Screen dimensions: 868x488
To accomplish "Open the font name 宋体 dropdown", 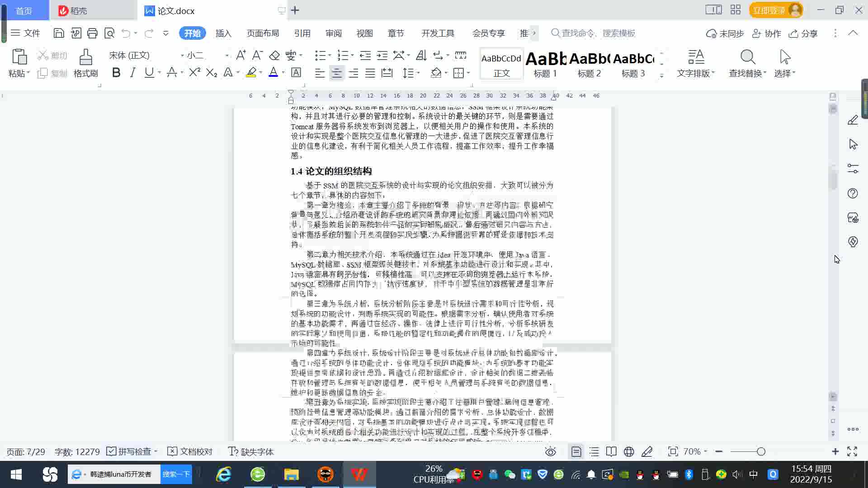I will [182, 56].
